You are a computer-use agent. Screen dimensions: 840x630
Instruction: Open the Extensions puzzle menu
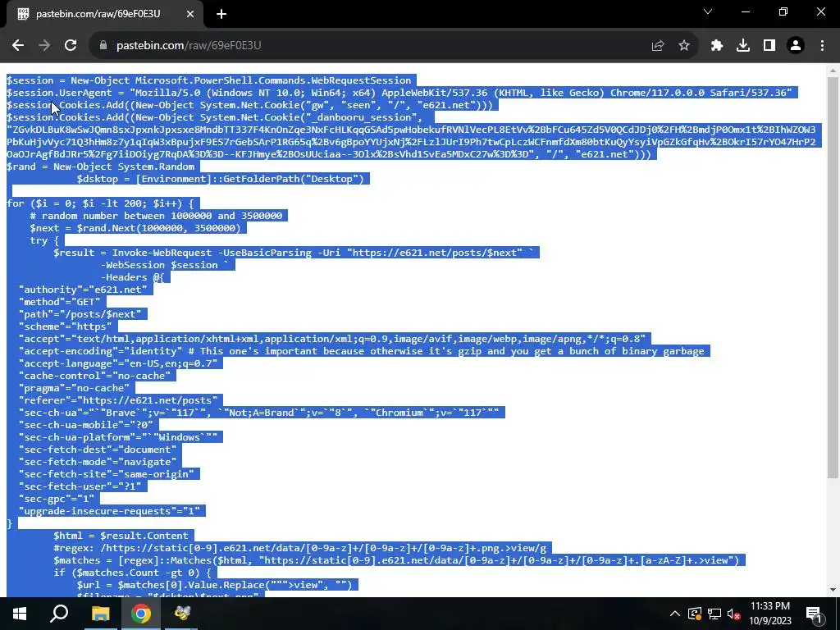tap(717, 46)
